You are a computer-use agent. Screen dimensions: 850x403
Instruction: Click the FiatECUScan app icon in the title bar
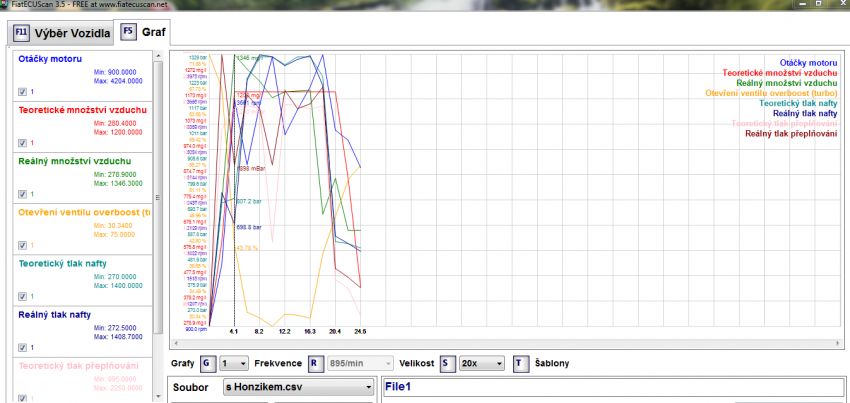[x=6, y=4]
